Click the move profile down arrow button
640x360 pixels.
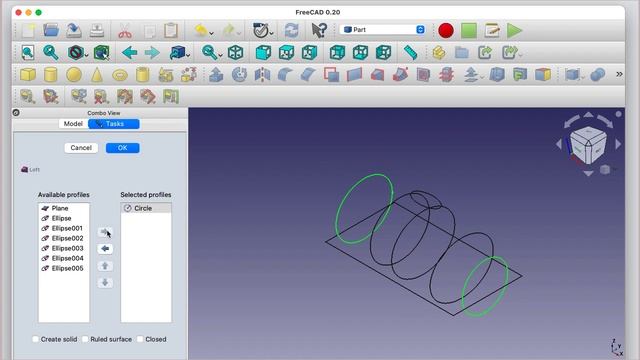[105, 282]
